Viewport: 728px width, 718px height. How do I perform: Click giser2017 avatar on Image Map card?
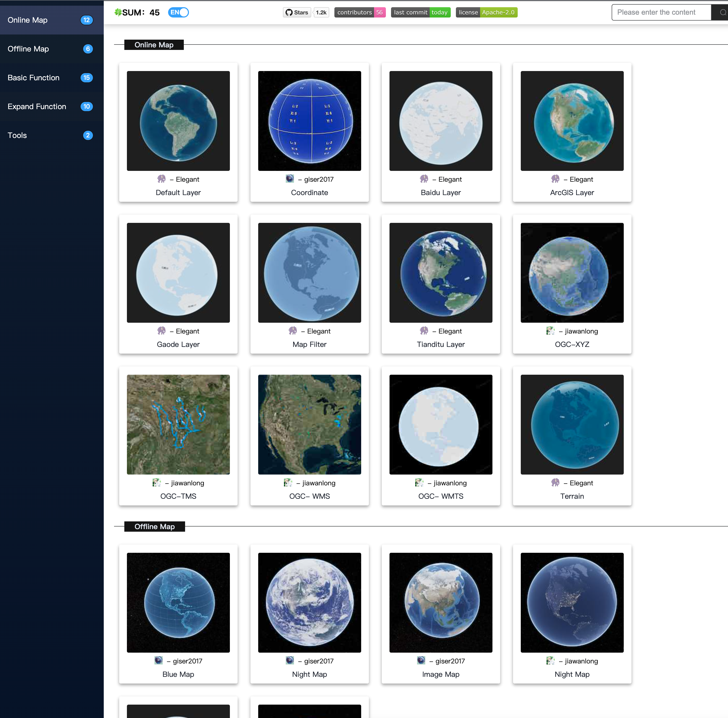point(421,661)
